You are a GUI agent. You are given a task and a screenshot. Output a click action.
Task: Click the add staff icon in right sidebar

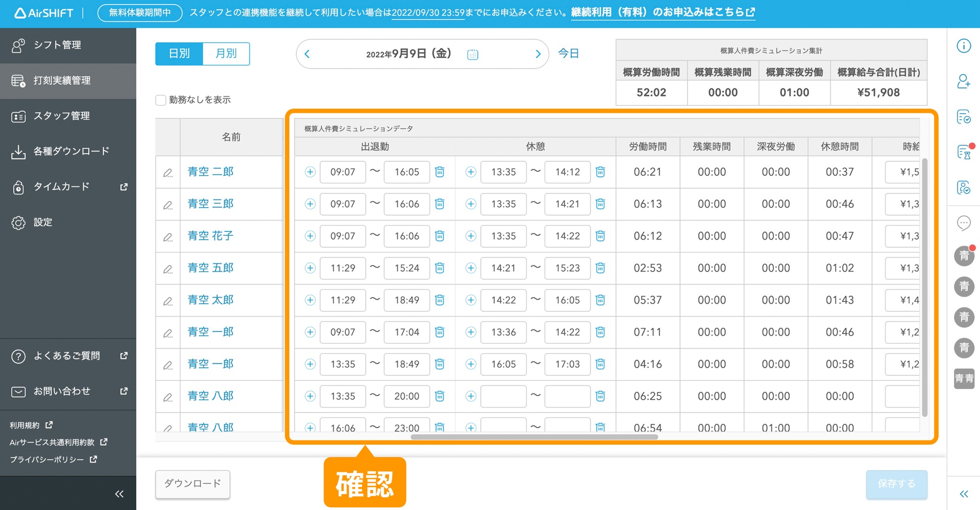click(963, 81)
